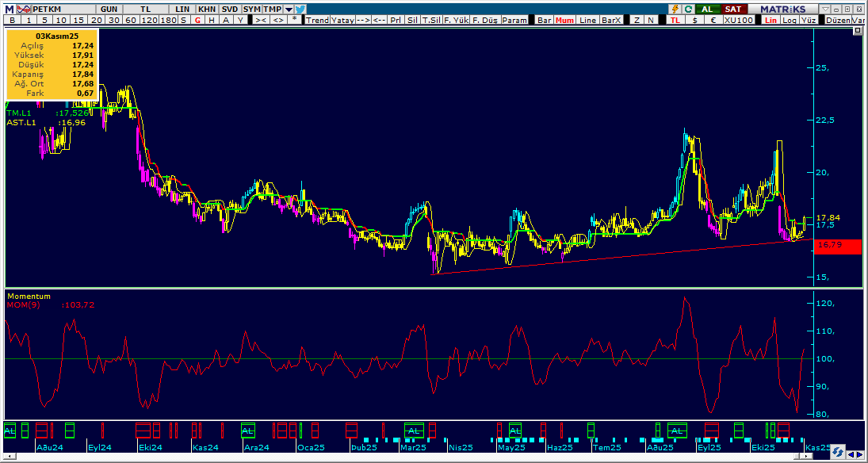The width and height of the screenshot is (868, 463).
Task: Click the N toolbar button
Action: coord(651,19)
